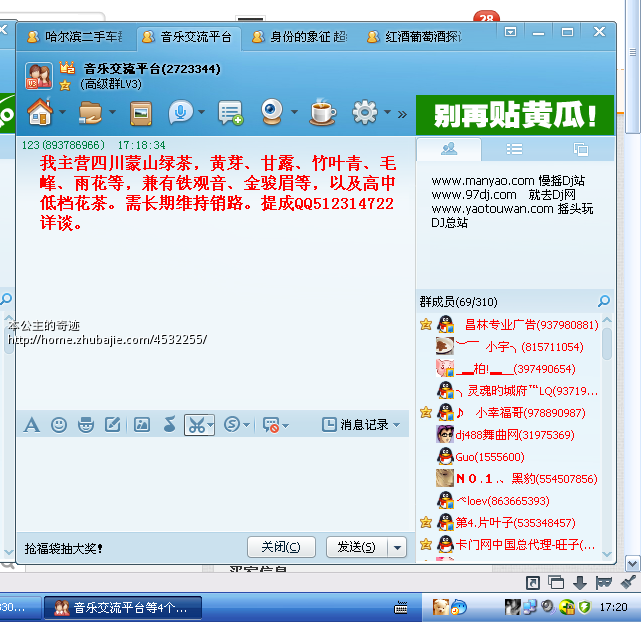Open the send button options arrow
Viewport: 641px width, 622px height.
[397, 547]
